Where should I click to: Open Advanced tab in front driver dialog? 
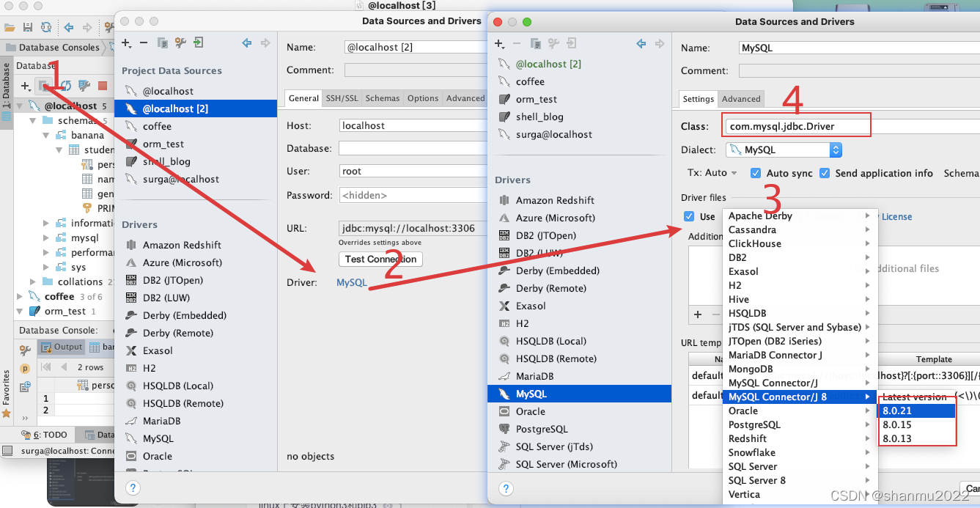tap(741, 99)
